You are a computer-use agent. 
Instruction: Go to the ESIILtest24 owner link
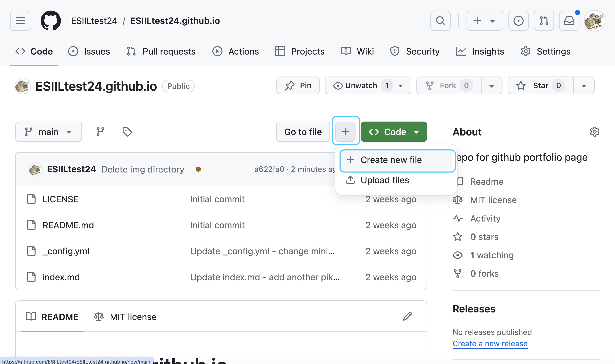pos(94,21)
